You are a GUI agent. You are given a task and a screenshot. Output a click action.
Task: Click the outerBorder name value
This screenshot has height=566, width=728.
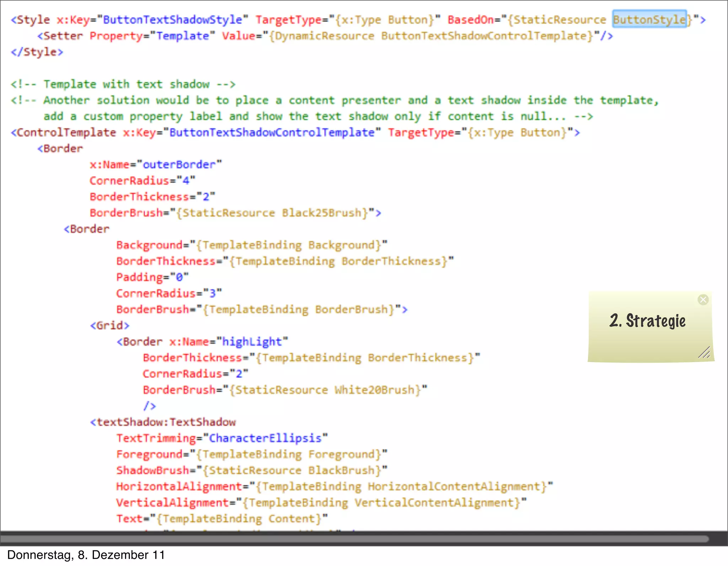pos(179,165)
